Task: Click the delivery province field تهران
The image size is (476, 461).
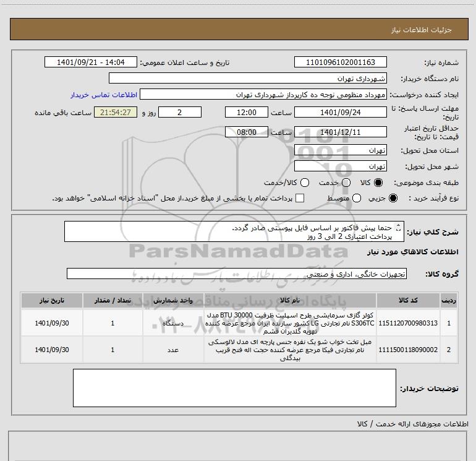Action: pos(340,150)
